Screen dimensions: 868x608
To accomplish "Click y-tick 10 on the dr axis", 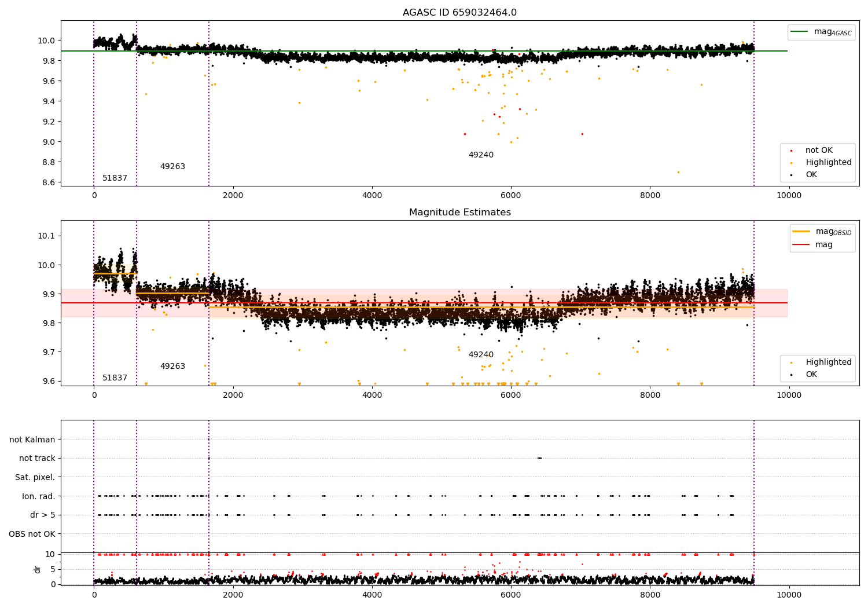I will tap(50, 554).
